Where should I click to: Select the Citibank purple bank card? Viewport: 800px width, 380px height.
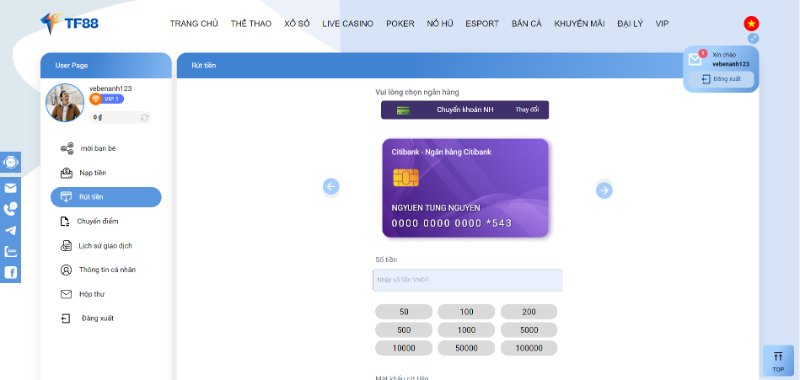[x=465, y=188]
